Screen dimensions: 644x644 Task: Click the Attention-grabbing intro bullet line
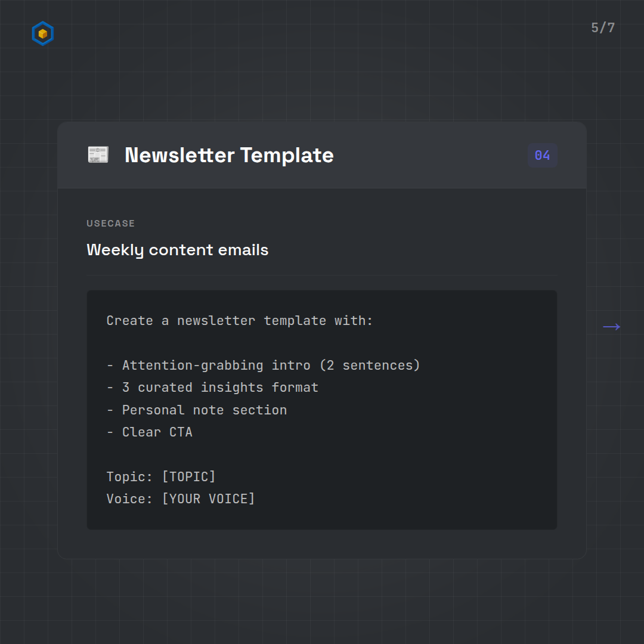263,366
